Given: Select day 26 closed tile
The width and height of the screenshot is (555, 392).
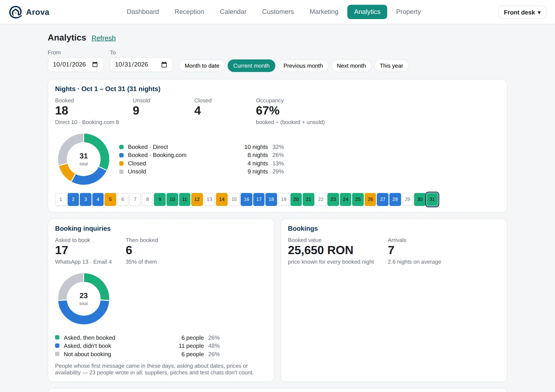Looking at the screenshot, I should coord(370,199).
